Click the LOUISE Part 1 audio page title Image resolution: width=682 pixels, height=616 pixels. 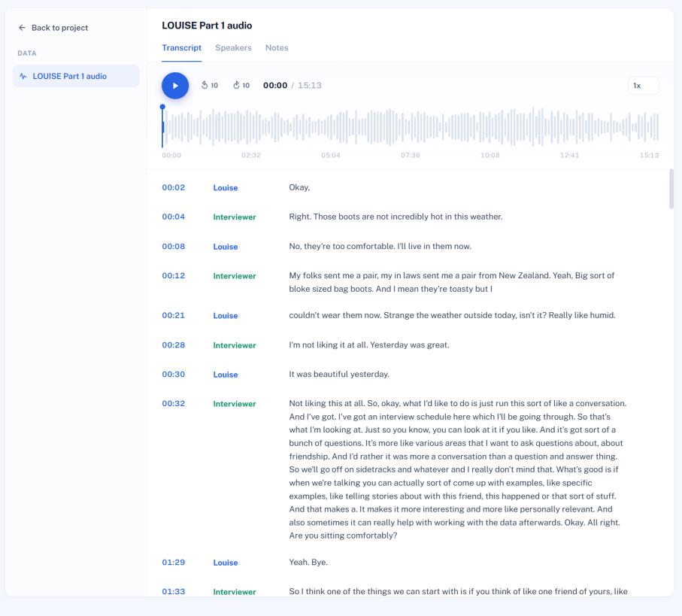point(207,26)
